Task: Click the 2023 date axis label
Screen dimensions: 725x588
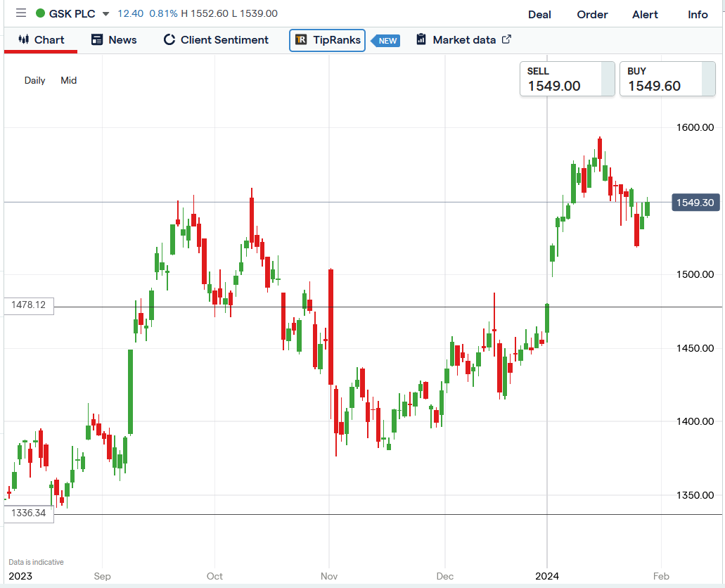Action: [x=20, y=576]
